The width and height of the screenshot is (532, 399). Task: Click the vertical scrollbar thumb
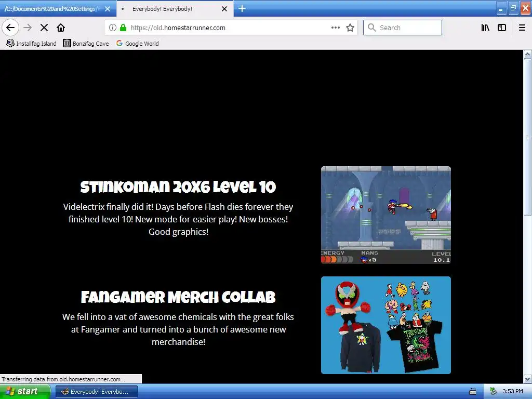[528, 137]
